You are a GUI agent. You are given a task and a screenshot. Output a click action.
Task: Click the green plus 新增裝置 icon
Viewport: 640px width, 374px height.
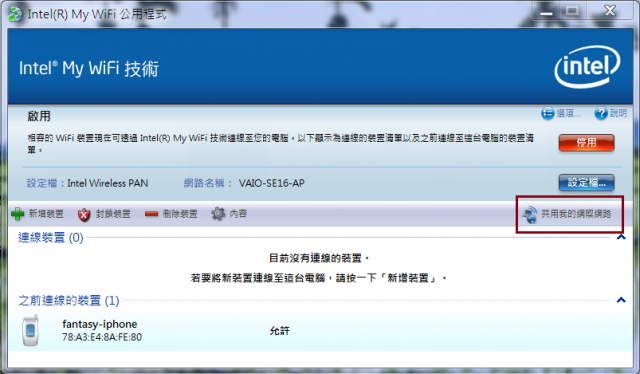pos(18,214)
